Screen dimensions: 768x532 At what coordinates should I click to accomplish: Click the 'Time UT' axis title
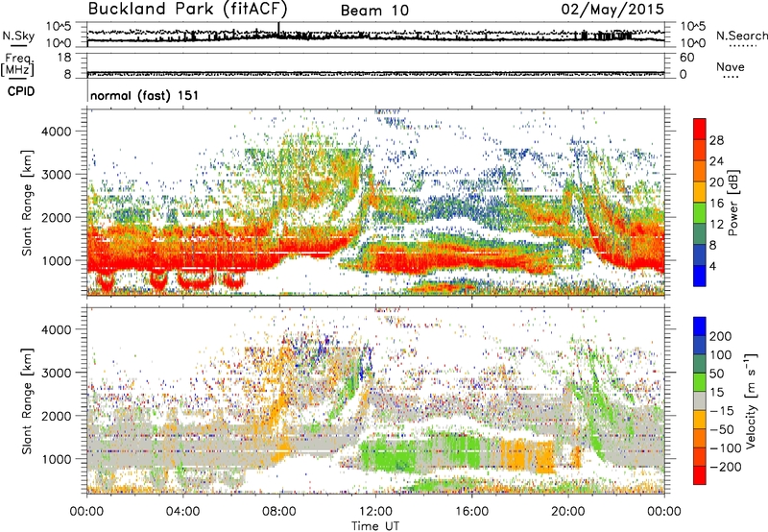click(x=375, y=526)
